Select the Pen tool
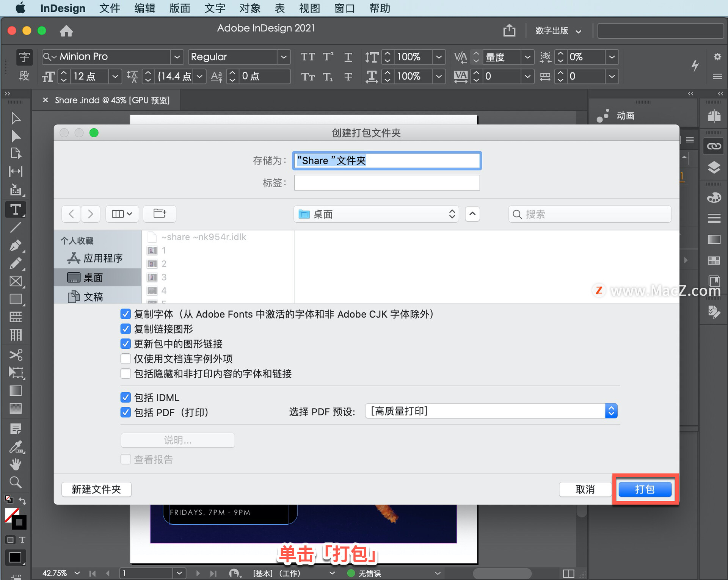This screenshot has height=580, width=728. (x=16, y=245)
